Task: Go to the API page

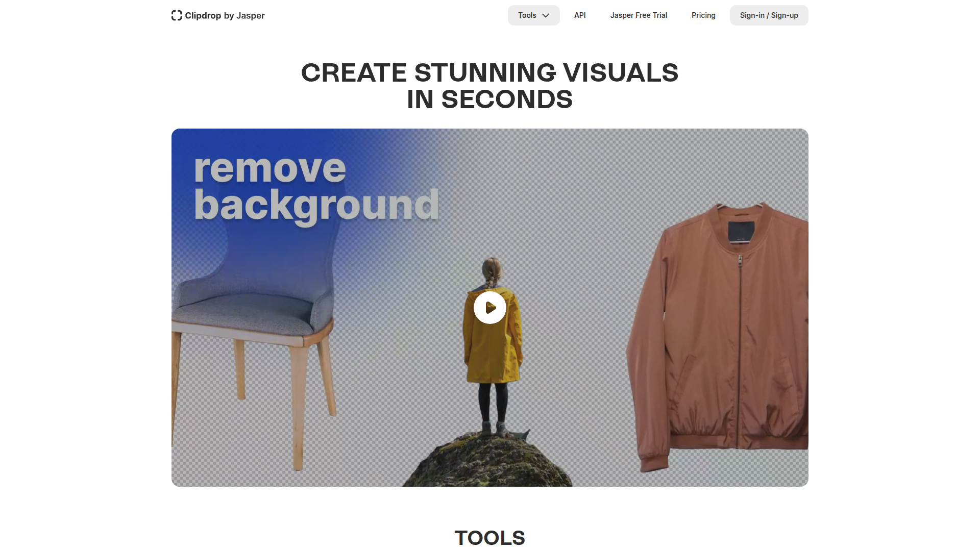Action: (580, 15)
